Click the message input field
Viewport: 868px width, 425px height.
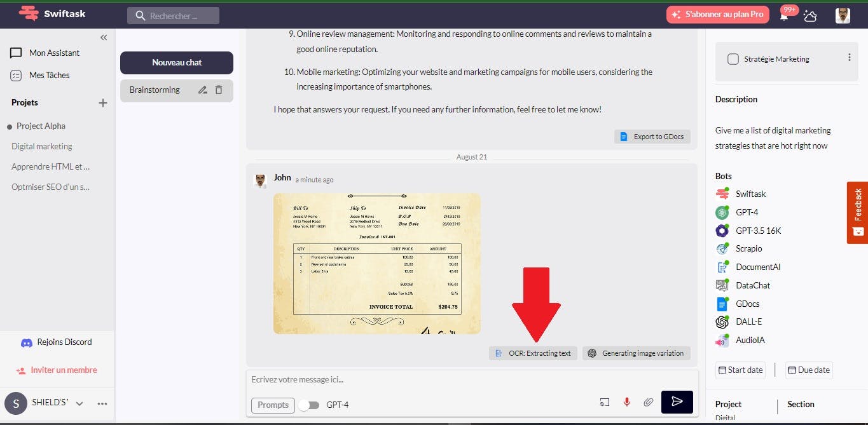tap(472, 380)
